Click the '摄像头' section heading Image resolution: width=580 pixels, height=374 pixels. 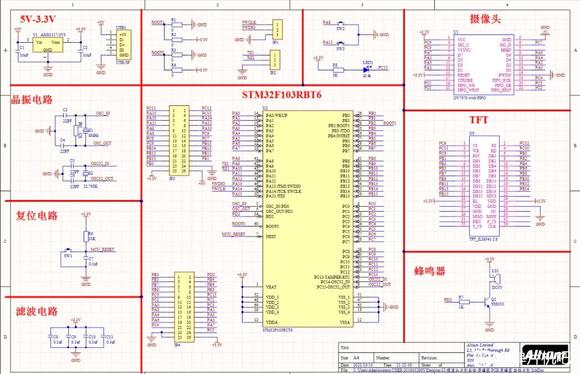point(485,19)
